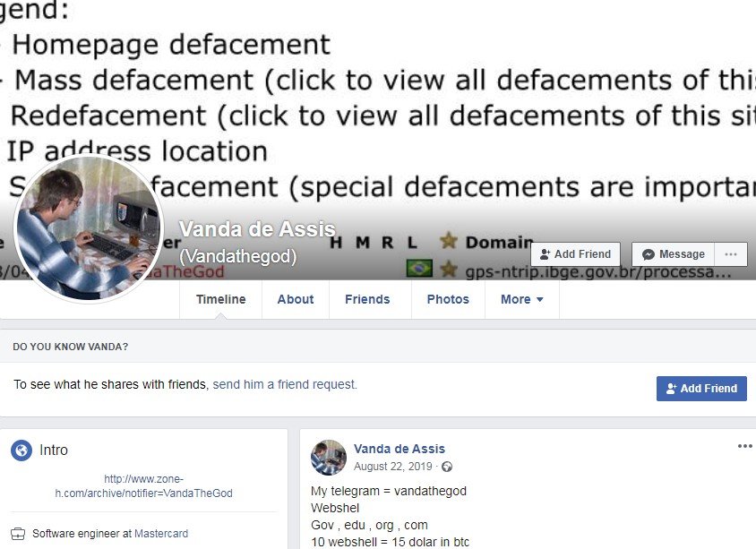Screen dimensions: 756x549
Task: Click the Brazil flag icon on cover photo
Action: (419, 269)
